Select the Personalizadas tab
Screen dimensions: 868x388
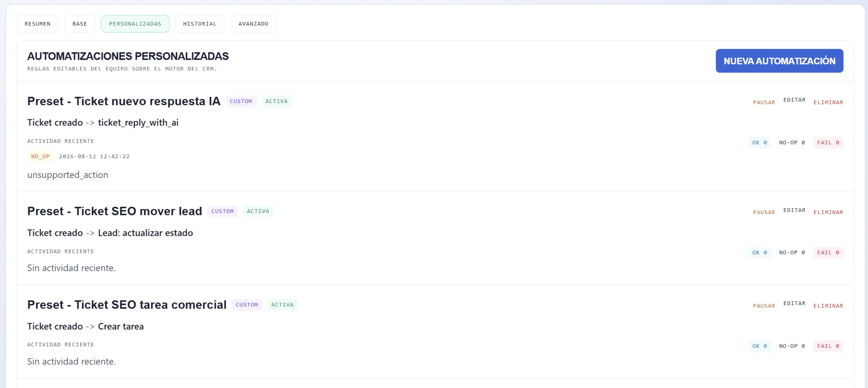tap(135, 24)
